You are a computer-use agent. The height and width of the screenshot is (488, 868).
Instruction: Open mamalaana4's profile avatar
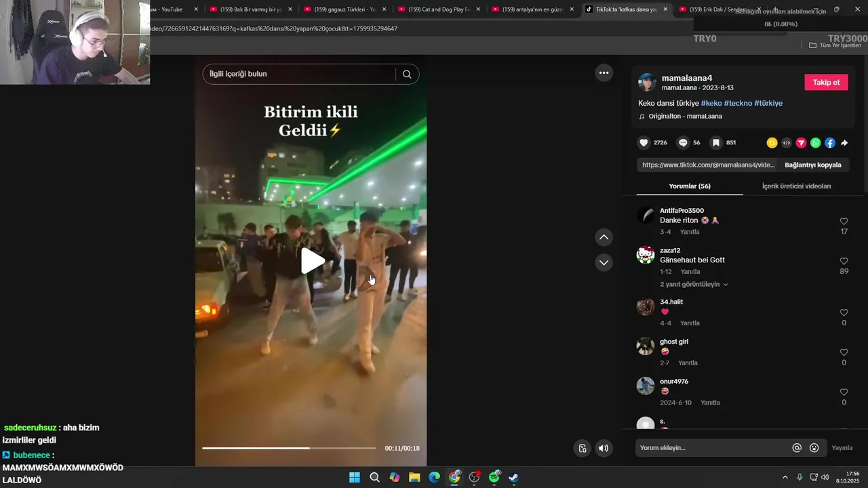coord(648,83)
